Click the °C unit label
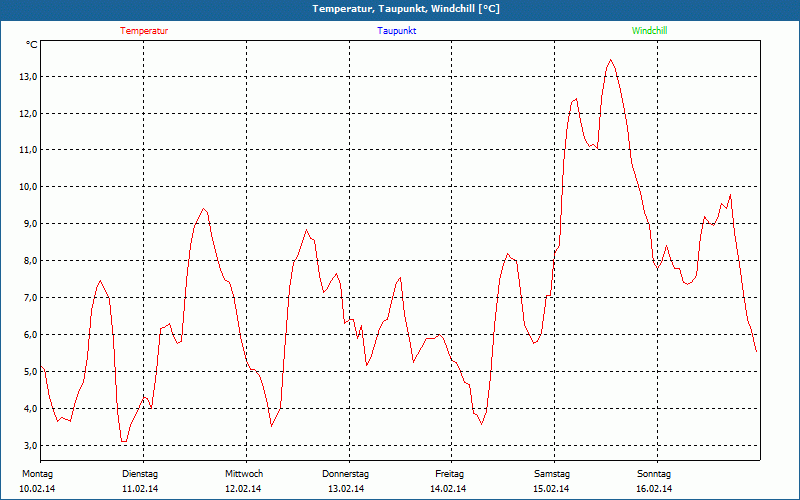 (32, 45)
